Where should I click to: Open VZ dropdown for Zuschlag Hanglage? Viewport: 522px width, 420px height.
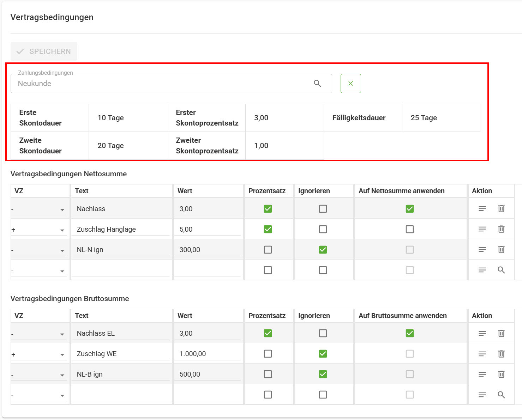pos(39,230)
